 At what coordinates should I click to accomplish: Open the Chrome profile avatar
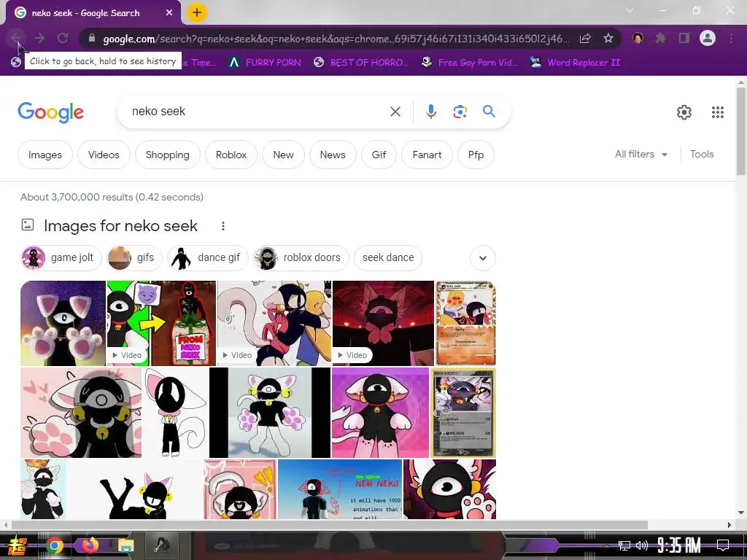[708, 38]
